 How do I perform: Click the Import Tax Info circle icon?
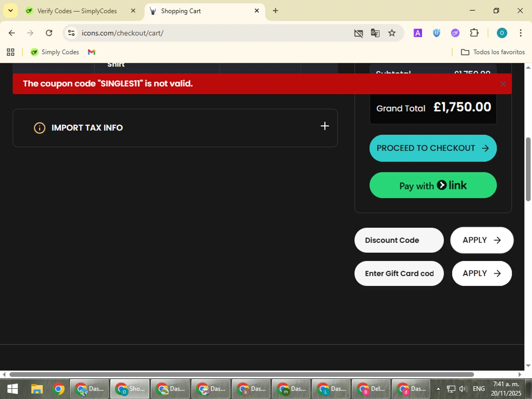click(x=39, y=128)
